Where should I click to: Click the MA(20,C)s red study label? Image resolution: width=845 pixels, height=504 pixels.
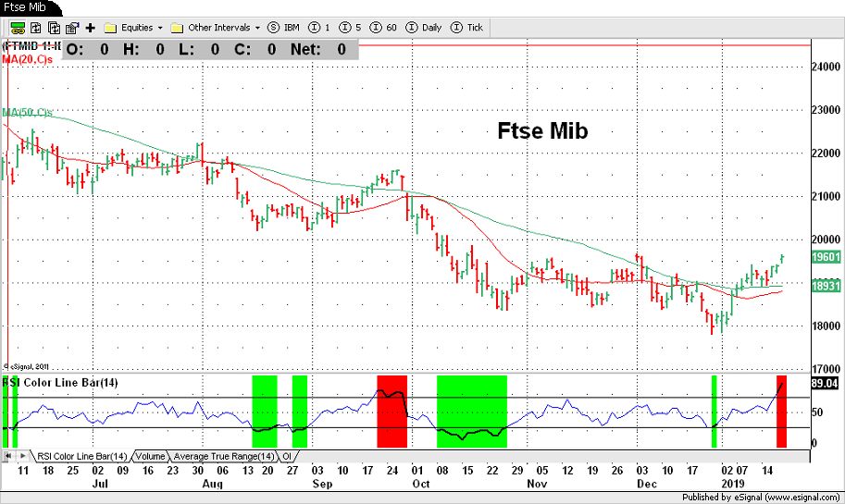point(28,59)
